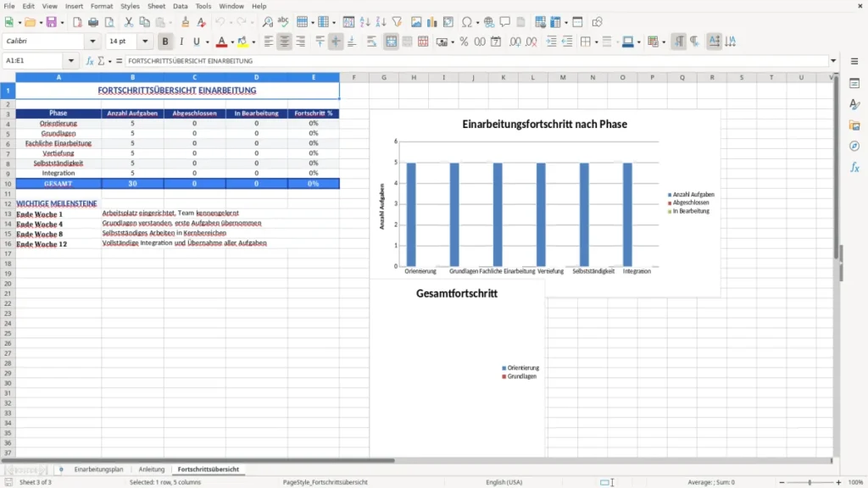Insert special character Omega icon
868x488 pixels.
click(x=467, y=22)
